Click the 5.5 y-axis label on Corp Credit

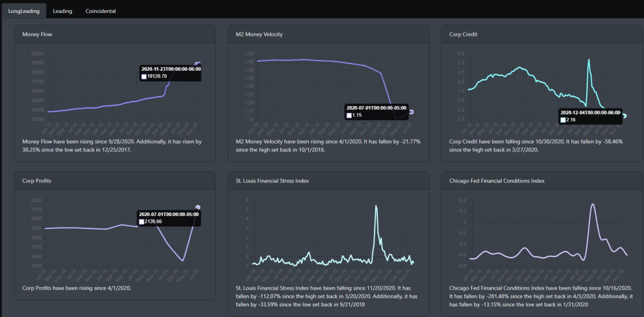tap(461, 54)
